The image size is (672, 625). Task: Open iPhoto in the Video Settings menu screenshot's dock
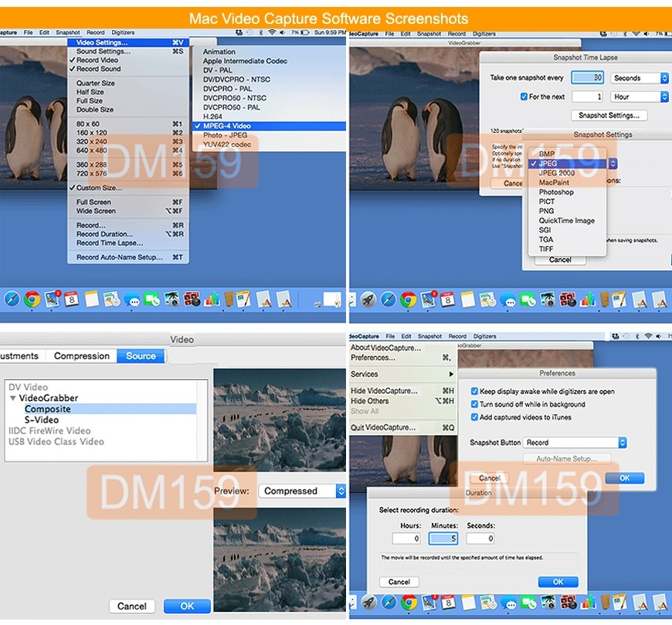click(171, 299)
